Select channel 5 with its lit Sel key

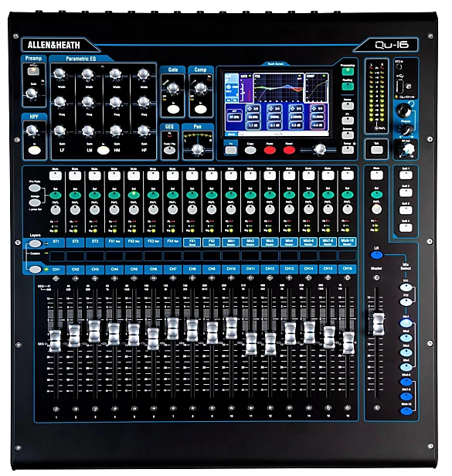coord(134,195)
